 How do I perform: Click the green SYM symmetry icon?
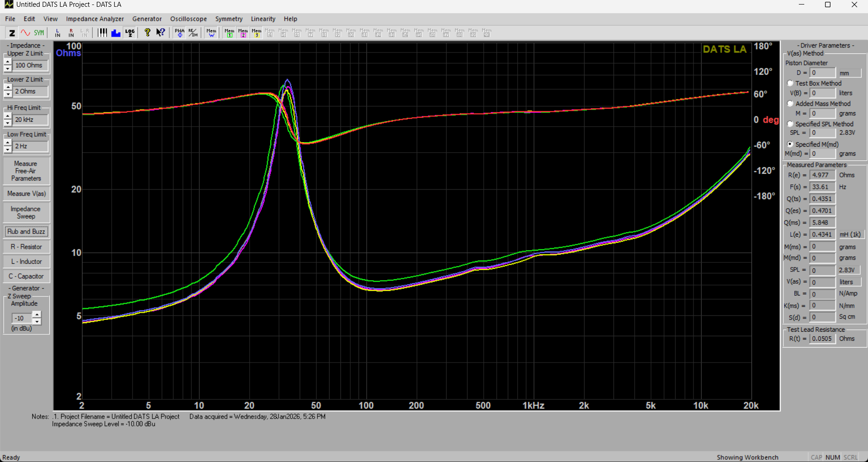[39, 33]
